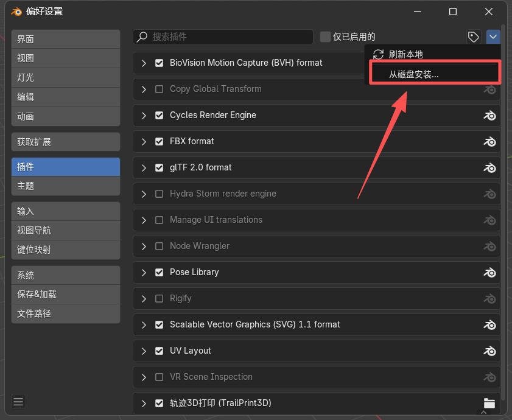Screen dimensions: 512x420
Task: Open the hamburger menu at bottom left
Action: click(18, 401)
